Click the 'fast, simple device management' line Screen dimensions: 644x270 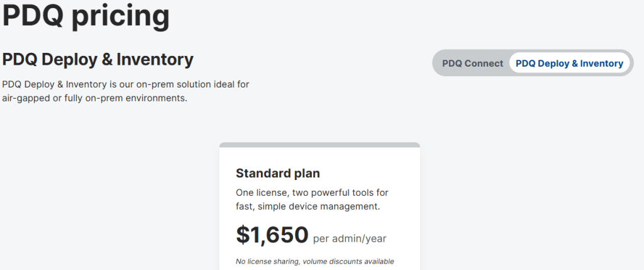308,206
